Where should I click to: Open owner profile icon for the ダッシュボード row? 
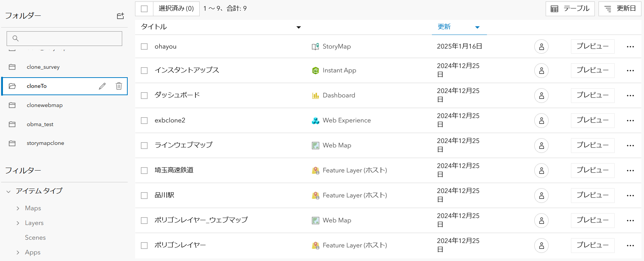coord(541,96)
